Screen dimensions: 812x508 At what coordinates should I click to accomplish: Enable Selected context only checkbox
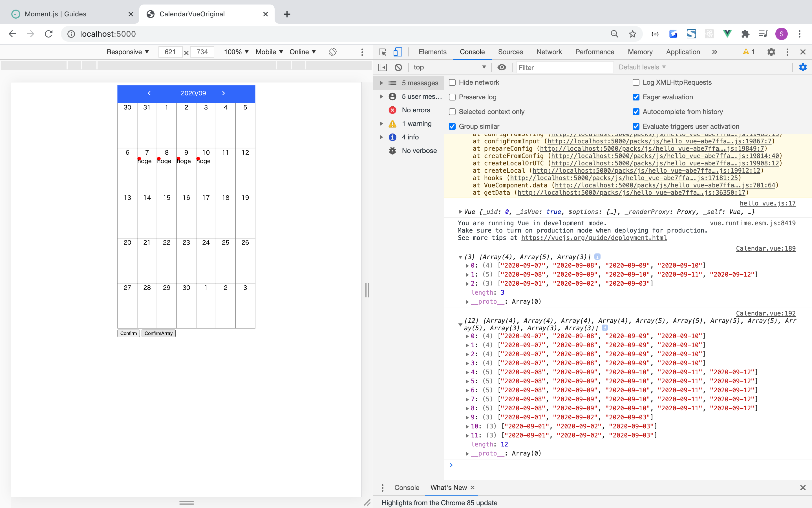click(452, 112)
